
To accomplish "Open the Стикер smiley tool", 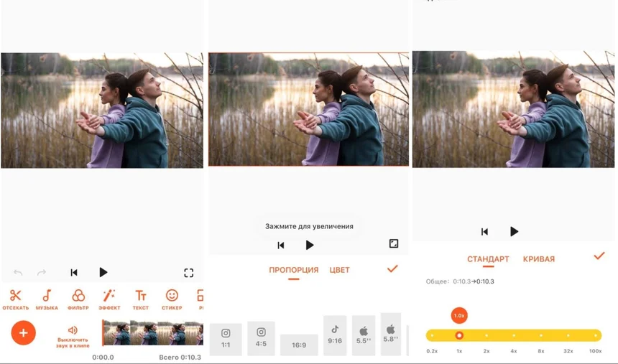I will point(172,299).
